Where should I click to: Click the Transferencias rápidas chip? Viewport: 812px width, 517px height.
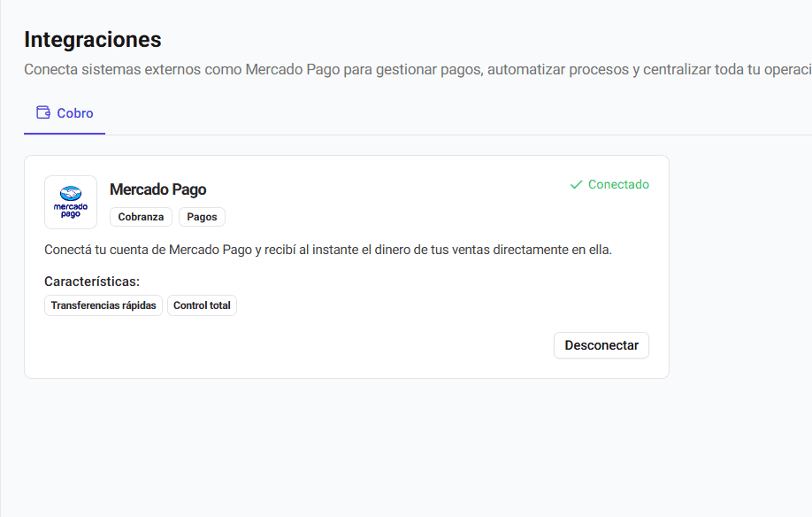(103, 305)
